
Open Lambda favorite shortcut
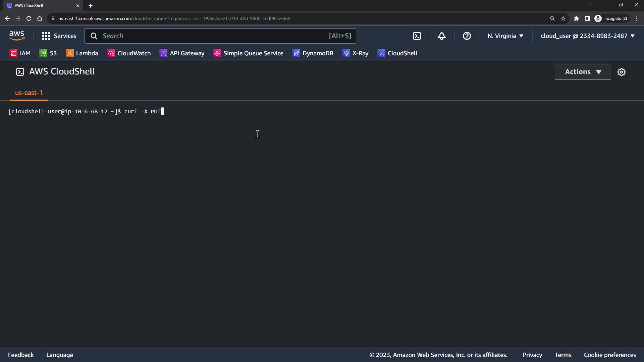[82, 53]
